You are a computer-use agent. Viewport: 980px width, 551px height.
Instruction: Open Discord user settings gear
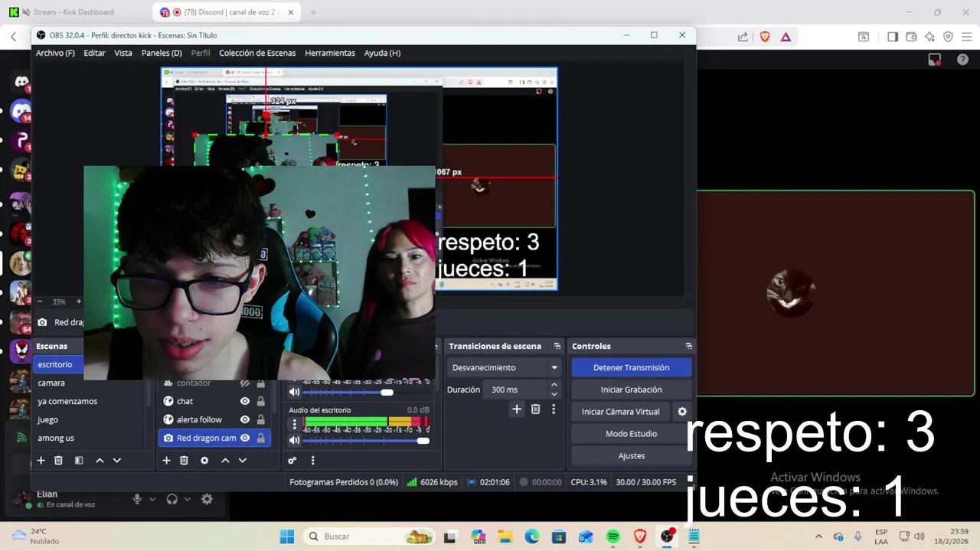point(207,499)
